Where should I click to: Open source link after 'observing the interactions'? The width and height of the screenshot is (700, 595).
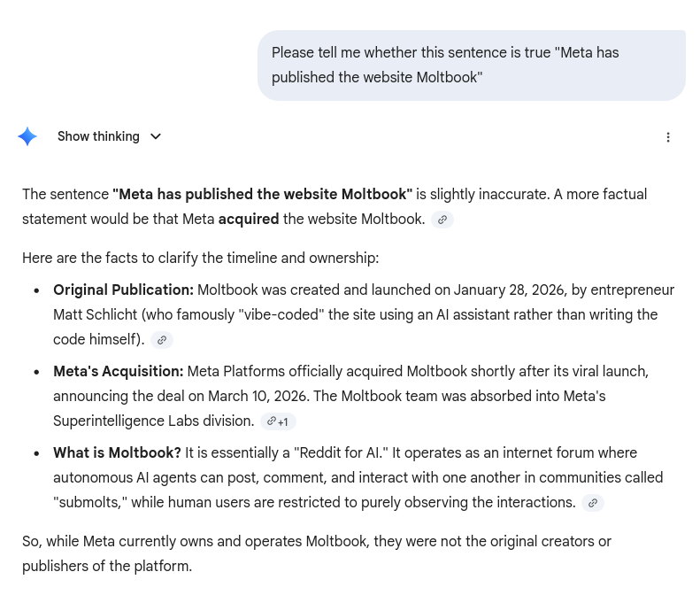(x=593, y=503)
